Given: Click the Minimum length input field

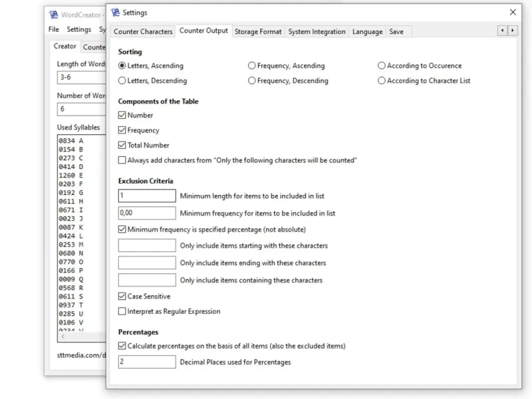Looking at the screenshot, I should click(147, 196).
